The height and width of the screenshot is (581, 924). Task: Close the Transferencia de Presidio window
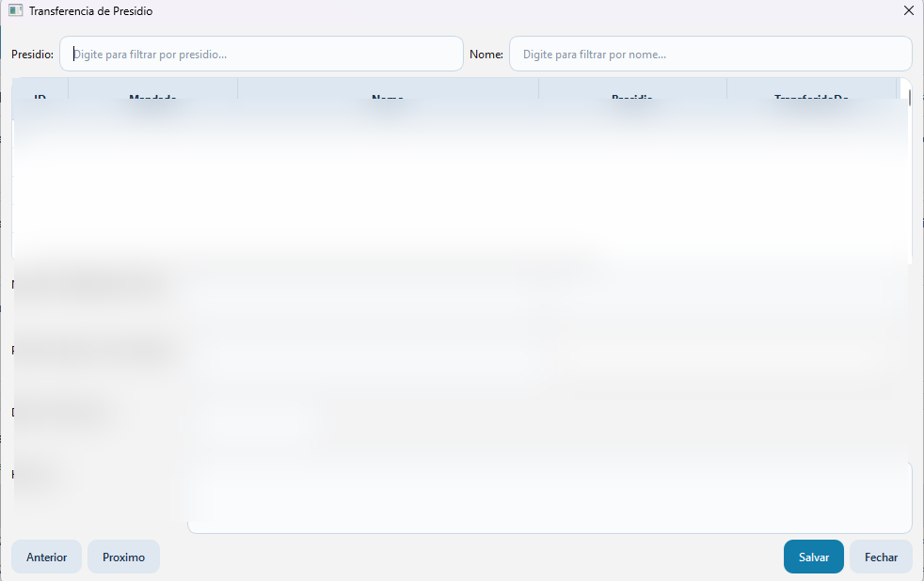tap(909, 10)
